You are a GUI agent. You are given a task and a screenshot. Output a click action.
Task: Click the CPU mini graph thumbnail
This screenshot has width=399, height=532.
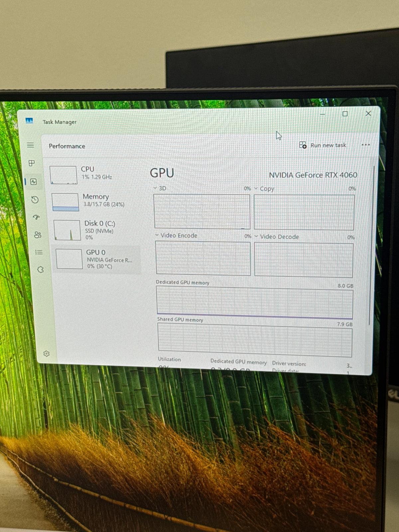pos(63,175)
